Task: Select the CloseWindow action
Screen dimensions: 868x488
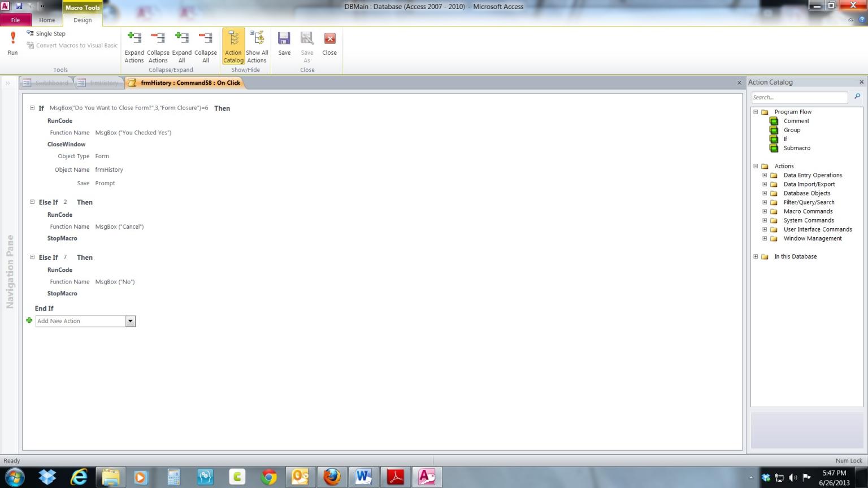Action: click(x=67, y=144)
